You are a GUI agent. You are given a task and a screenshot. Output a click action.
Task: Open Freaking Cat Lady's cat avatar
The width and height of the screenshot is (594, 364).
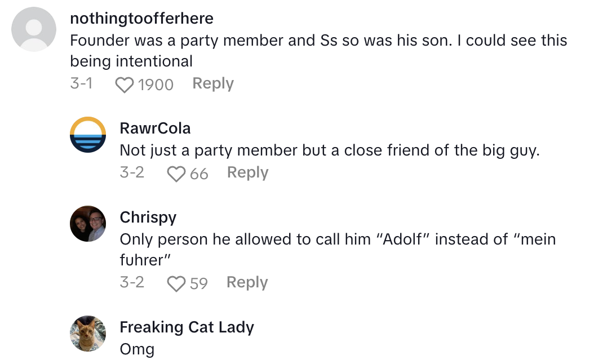(88, 334)
